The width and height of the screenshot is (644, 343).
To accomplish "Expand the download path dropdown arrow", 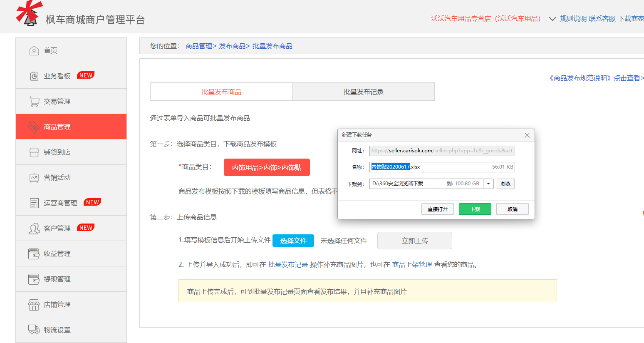I will [x=488, y=184].
